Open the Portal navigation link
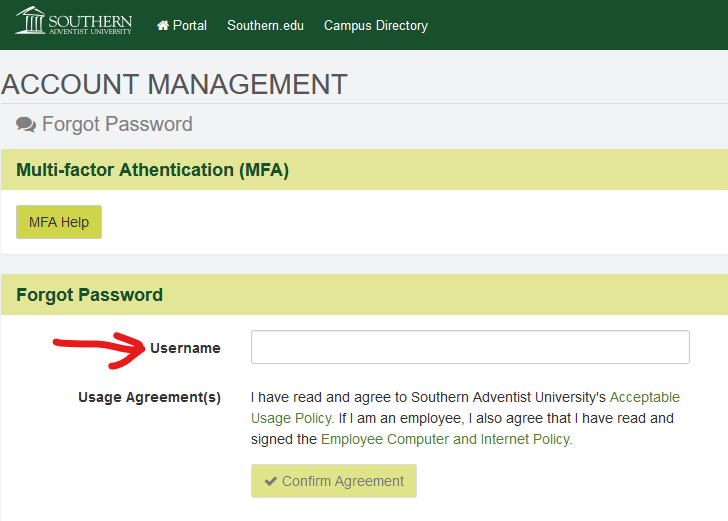728x521 pixels. pos(189,25)
